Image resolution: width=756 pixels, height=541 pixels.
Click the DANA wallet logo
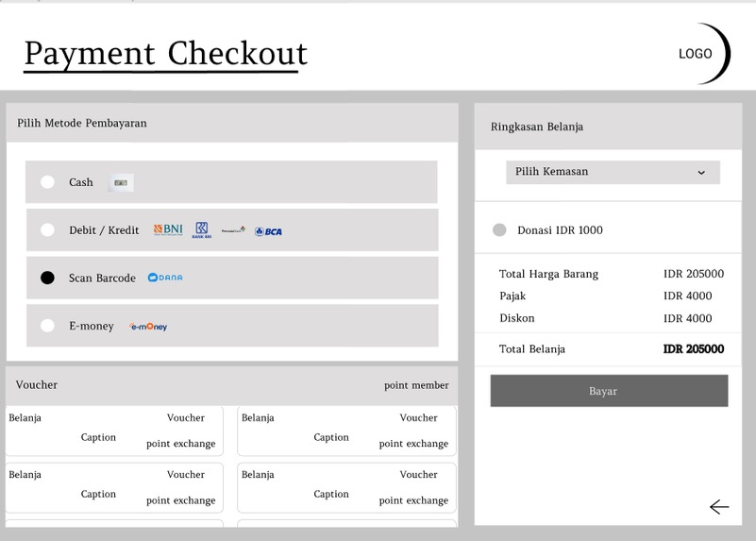click(x=165, y=278)
